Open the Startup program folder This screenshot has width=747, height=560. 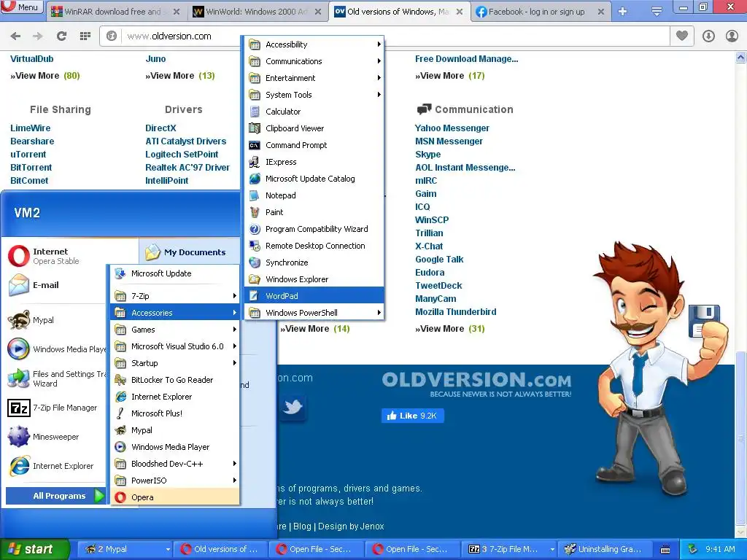point(175,363)
